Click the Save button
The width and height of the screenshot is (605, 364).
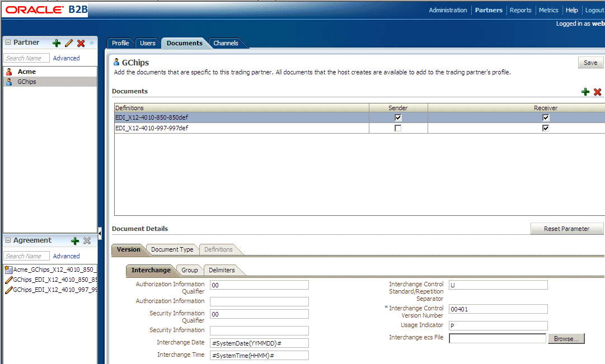(x=590, y=63)
